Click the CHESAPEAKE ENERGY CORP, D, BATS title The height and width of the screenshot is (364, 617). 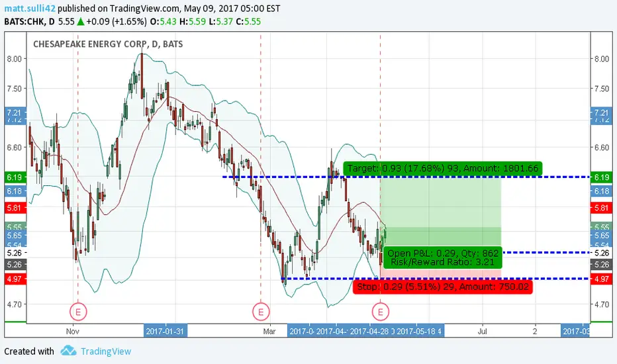(x=108, y=44)
